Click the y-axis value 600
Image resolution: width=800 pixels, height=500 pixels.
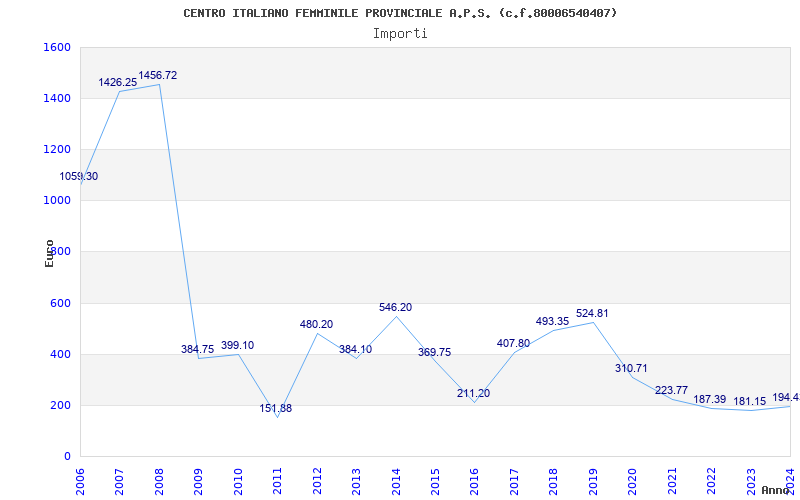(61, 304)
